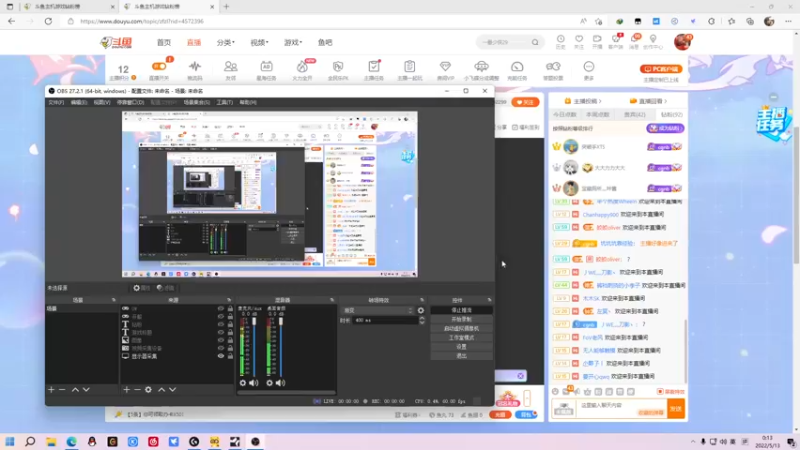The height and width of the screenshot is (450, 800).
Task: Open the 帮助(H) menu in OBS
Action: 248,103
